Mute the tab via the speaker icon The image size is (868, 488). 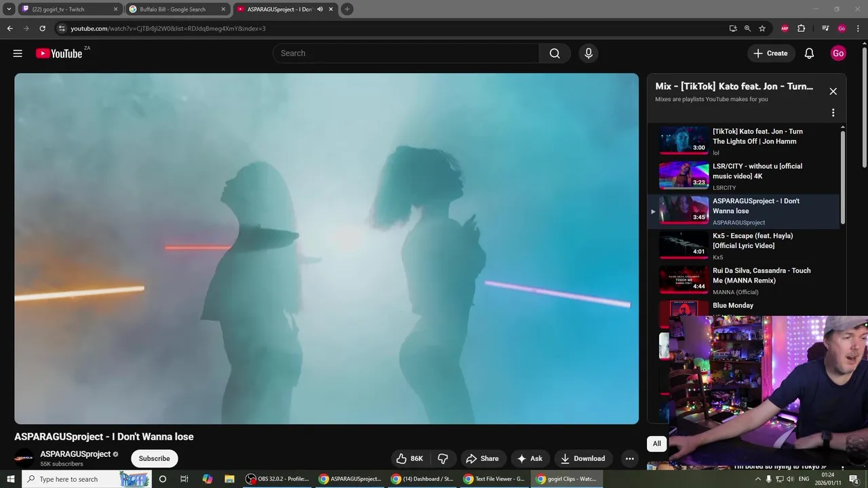(320, 9)
